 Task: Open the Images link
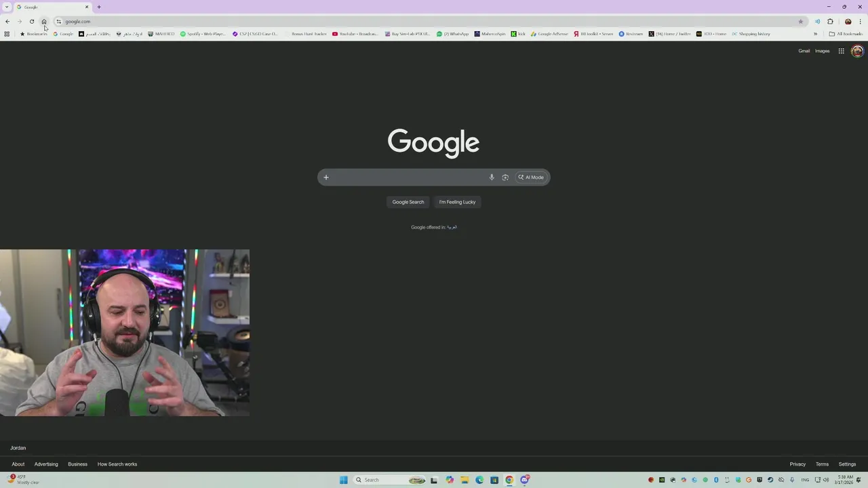[x=822, y=51]
